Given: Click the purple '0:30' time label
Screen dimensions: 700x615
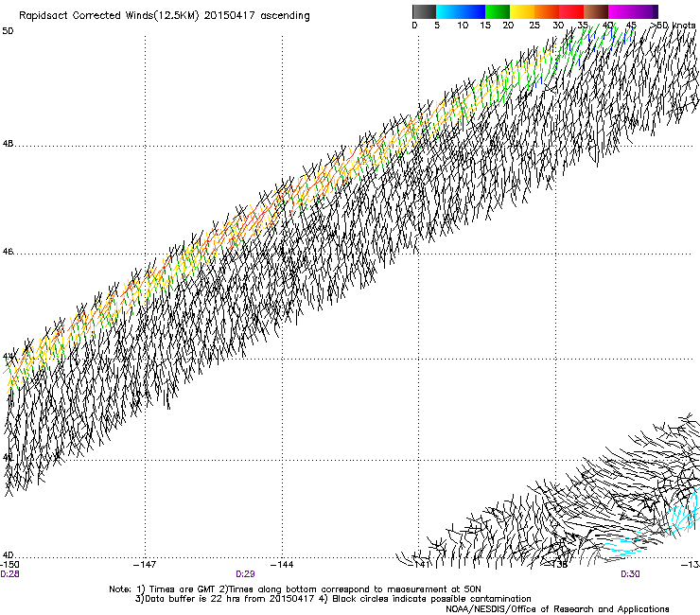Looking at the screenshot, I should (x=630, y=574).
